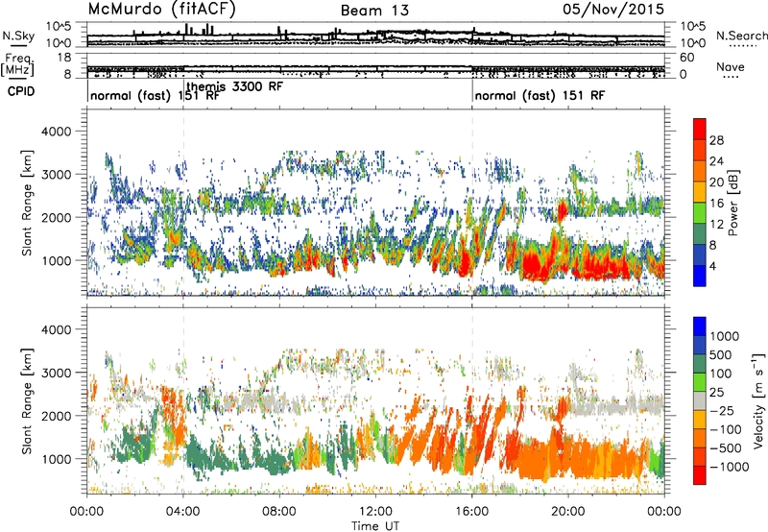Click the 'Freq. [MHz]' axis label

pos(18,64)
